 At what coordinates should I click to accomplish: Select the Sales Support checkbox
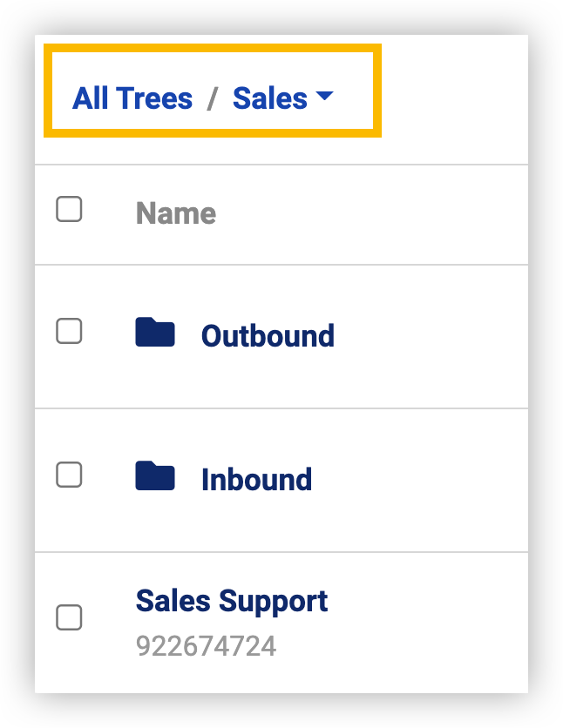tap(69, 617)
